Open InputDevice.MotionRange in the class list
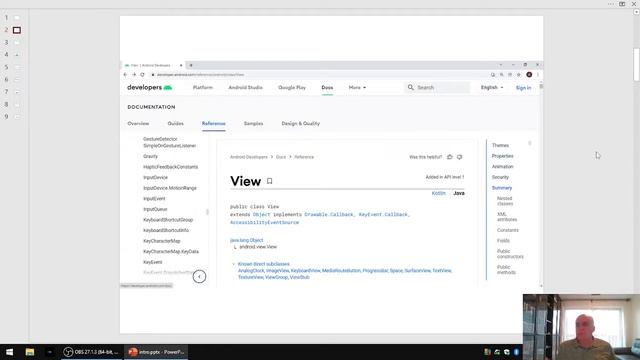 pyautogui.click(x=170, y=188)
